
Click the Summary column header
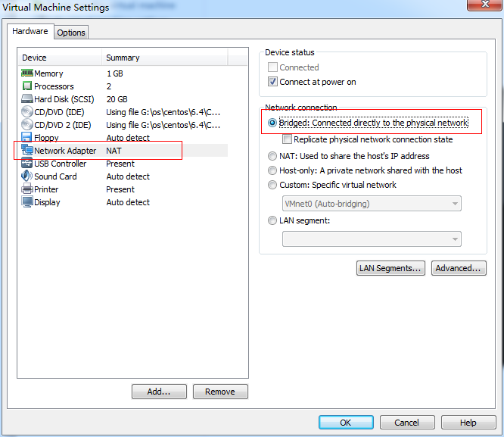point(165,58)
